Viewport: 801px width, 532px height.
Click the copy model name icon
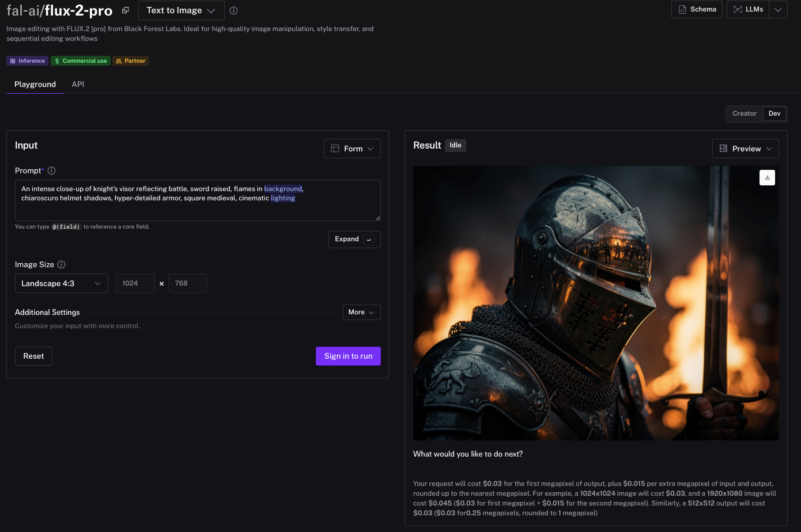[125, 10]
